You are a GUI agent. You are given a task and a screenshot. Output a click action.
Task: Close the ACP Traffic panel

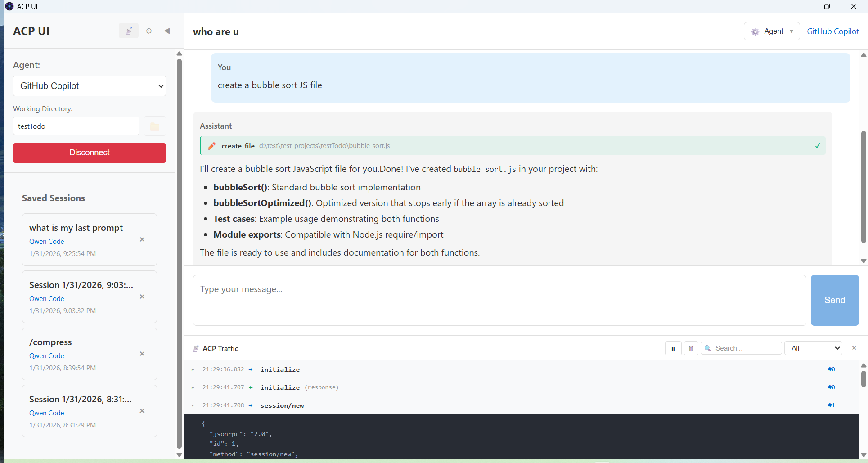[854, 348]
